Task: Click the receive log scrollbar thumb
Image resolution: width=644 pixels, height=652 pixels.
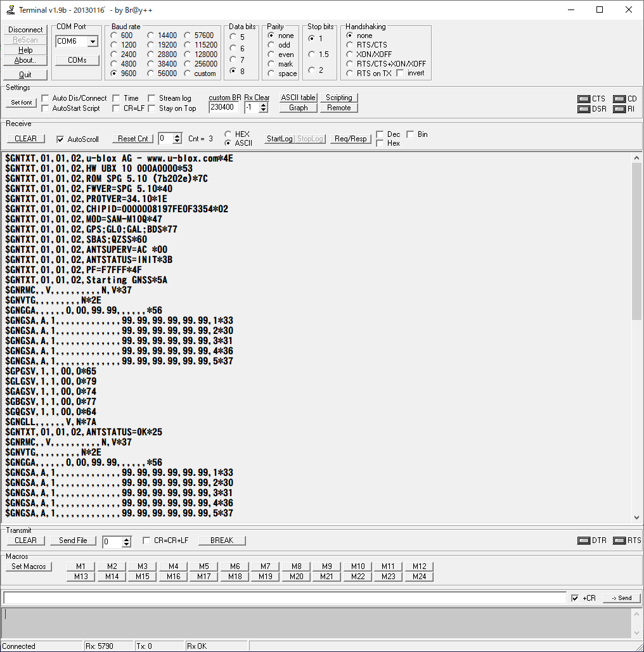Action: [636, 241]
